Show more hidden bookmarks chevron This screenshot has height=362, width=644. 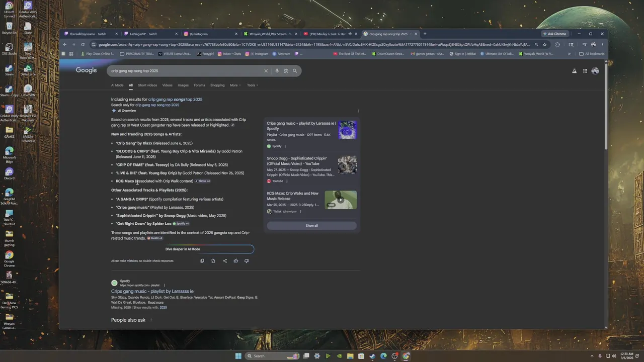pos(569,54)
